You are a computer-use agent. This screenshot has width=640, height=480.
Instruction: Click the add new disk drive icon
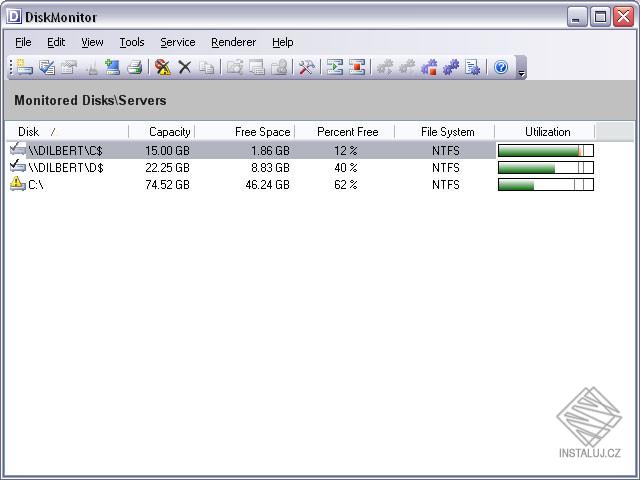coord(24,67)
